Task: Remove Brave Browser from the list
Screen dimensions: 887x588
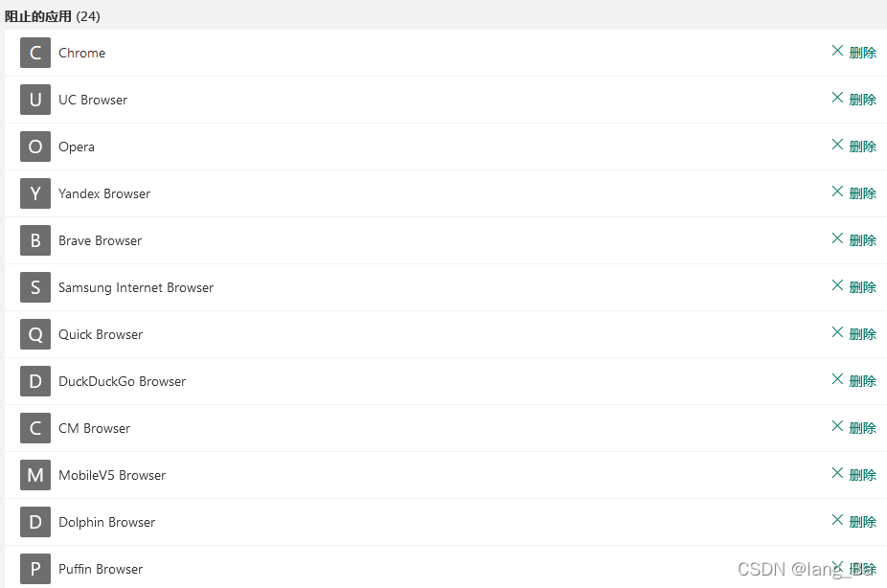Action: pyautogui.click(x=853, y=239)
